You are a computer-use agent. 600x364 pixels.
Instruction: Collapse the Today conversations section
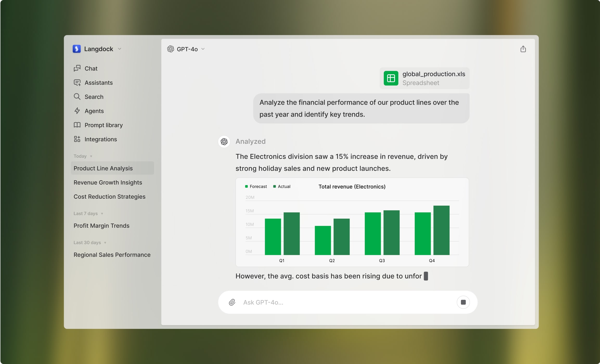pos(91,156)
